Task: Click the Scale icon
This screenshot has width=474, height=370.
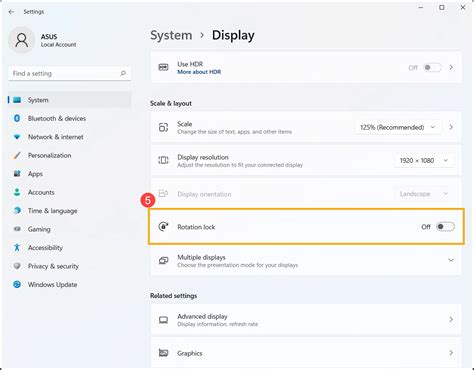Action: click(163, 127)
